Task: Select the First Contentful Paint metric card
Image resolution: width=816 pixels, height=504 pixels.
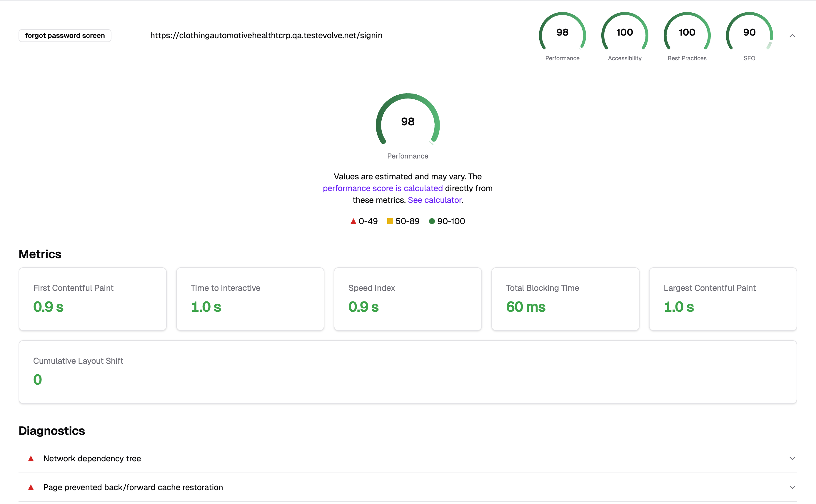Action: click(x=93, y=299)
